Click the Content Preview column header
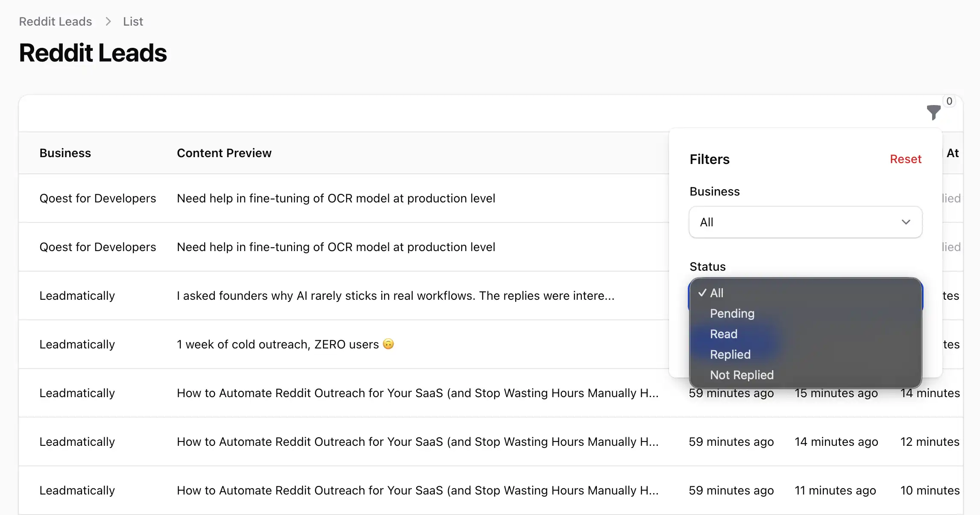 coord(224,153)
